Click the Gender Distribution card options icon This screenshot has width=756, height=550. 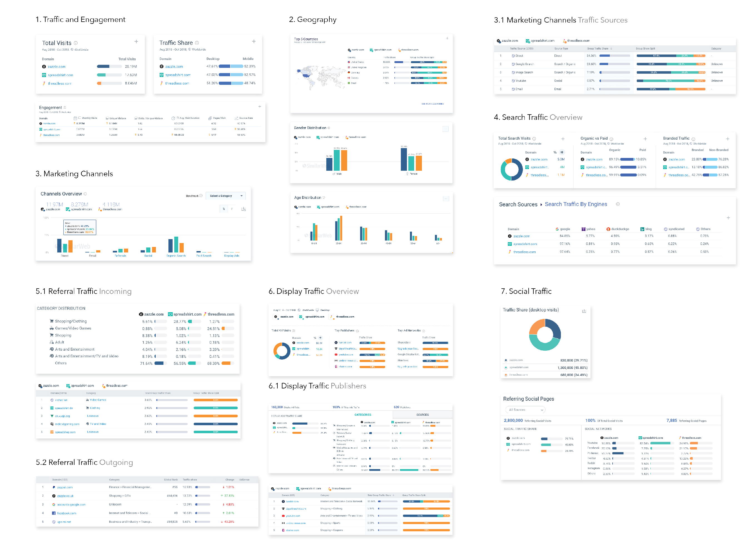[446, 129]
